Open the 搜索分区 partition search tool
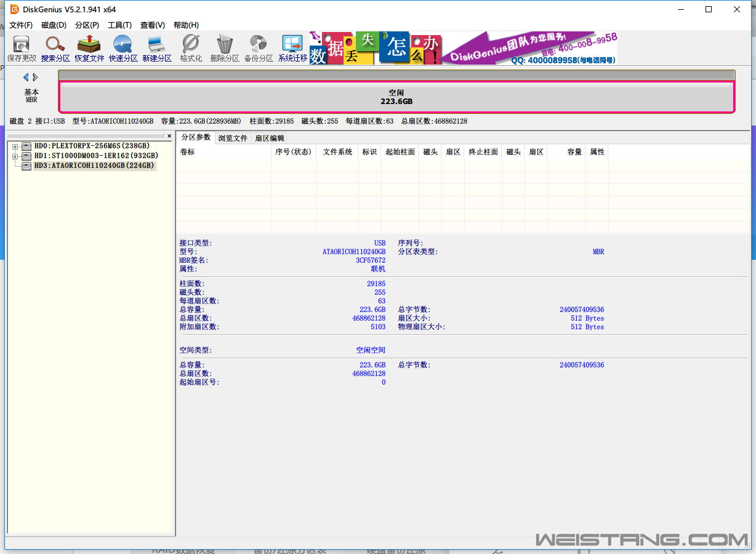 coord(55,49)
